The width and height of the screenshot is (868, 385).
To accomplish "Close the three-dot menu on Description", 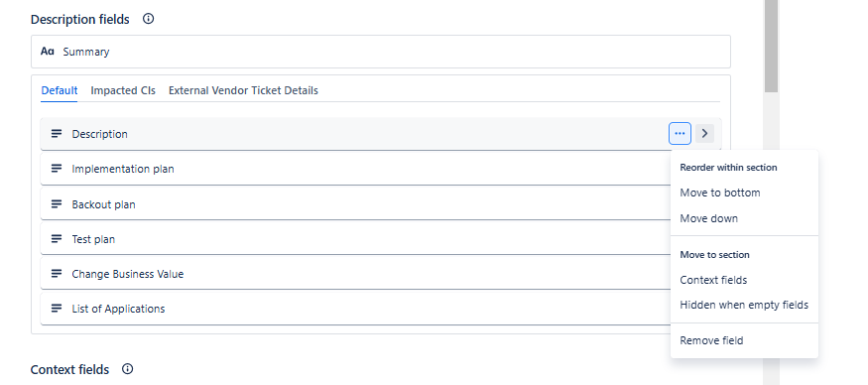I will (x=680, y=134).
